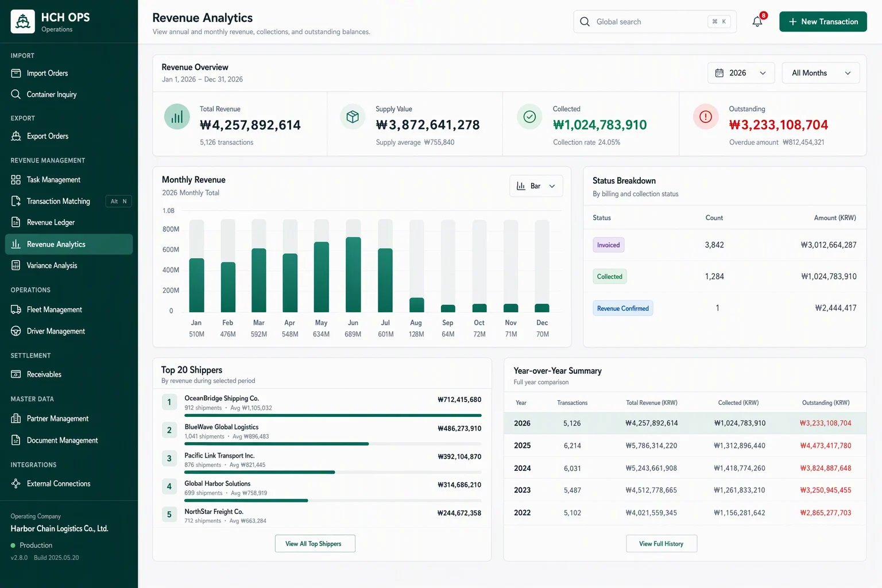Click the Fleet Management truck icon

point(16,310)
